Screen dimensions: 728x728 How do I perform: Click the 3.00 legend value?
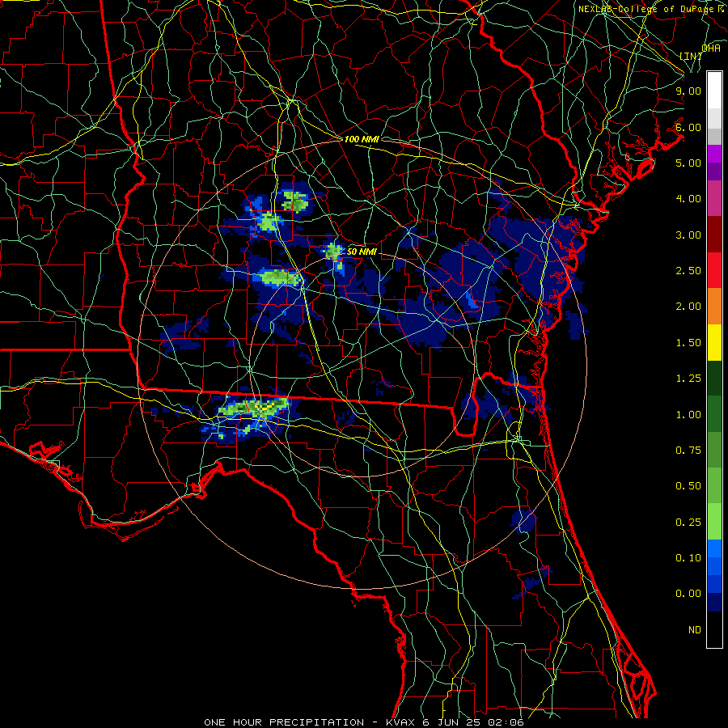688,235
